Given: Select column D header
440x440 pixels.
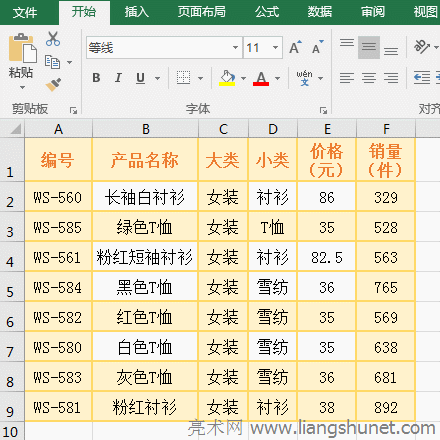Looking at the screenshot, I should [273, 129].
